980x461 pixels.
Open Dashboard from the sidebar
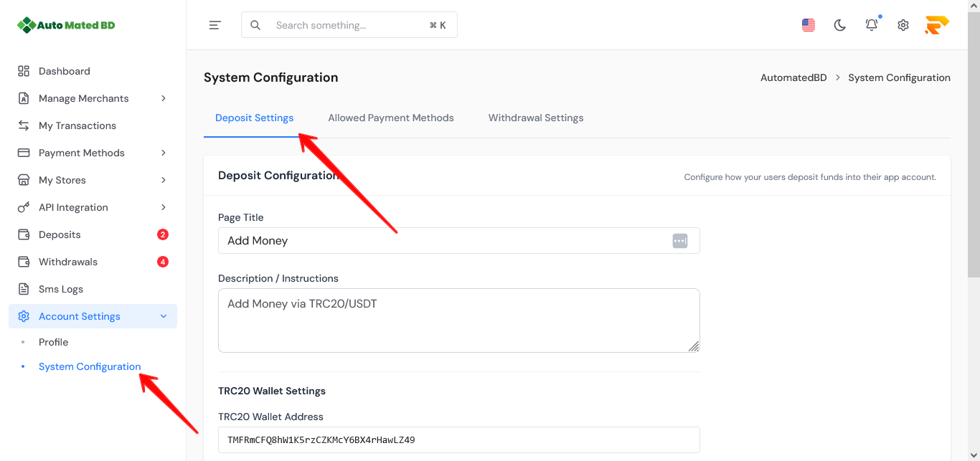65,71
